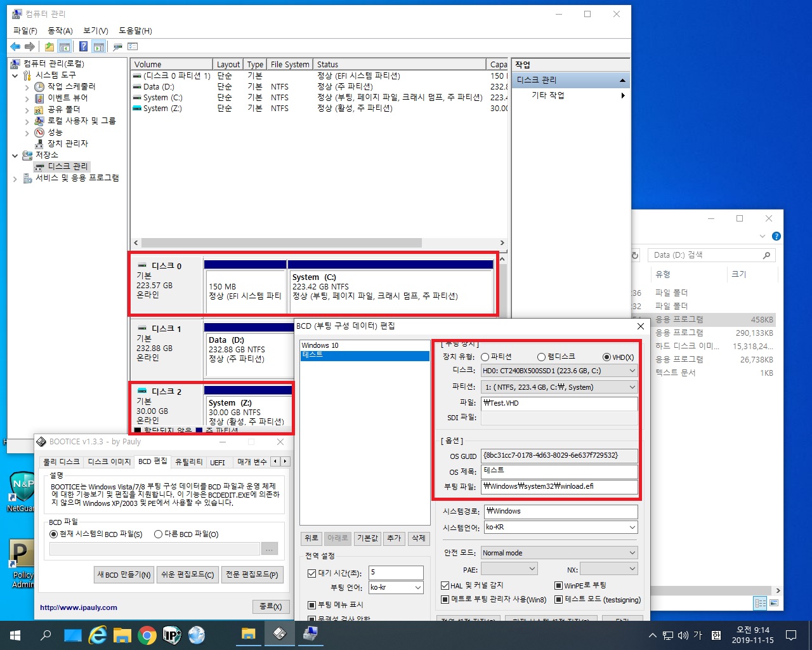Open the 도움말(H) menu
The height and width of the screenshot is (650, 812).
pyautogui.click(x=135, y=30)
